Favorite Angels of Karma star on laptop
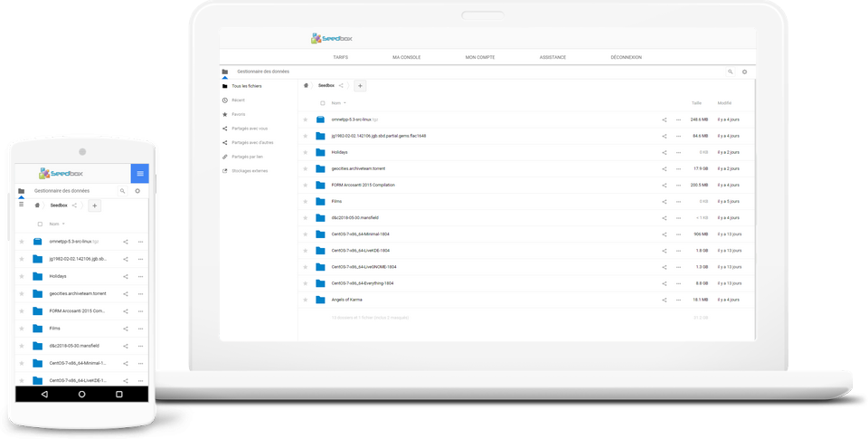Screen dimensions: 868x439 coord(305,300)
